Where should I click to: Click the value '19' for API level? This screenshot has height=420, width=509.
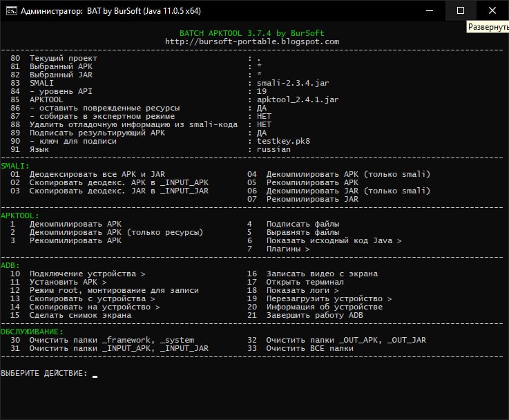262,92
